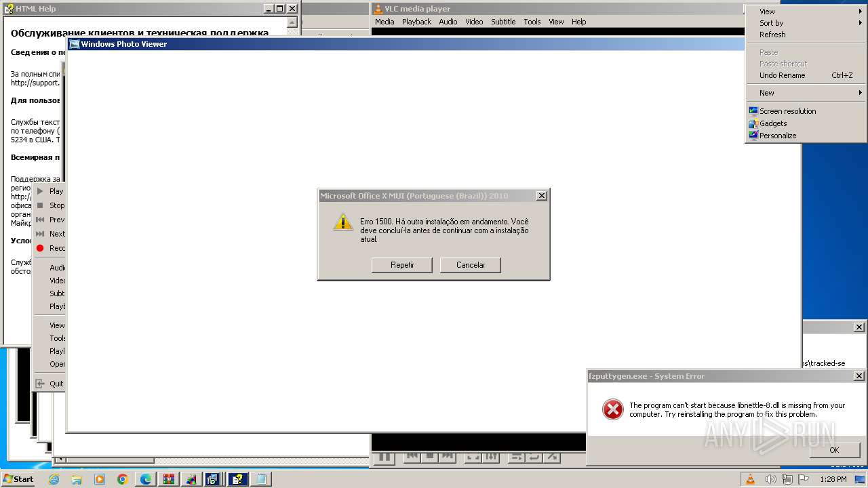Click the VLC popup Audio submenu item
Screen dimensions: 868x488
coord(50,268)
